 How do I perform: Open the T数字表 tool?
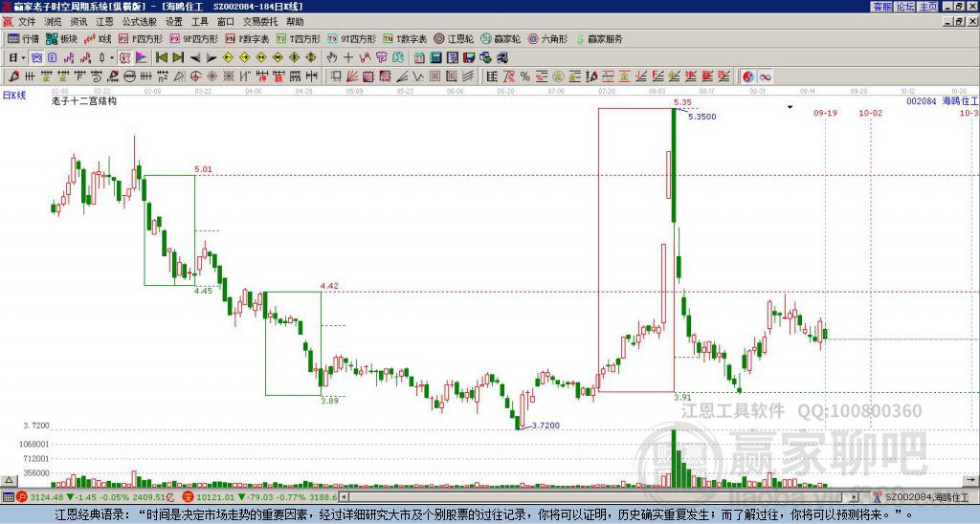coord(405,38)
